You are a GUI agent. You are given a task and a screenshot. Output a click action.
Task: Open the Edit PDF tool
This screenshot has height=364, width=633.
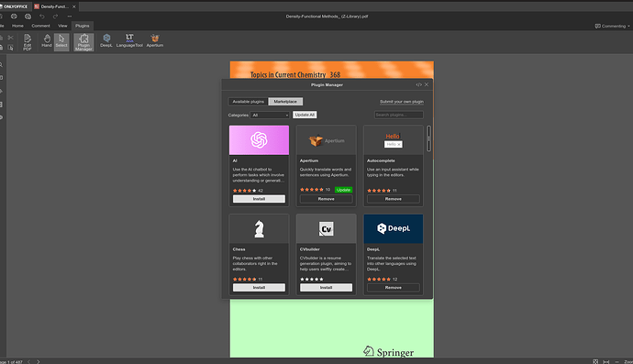pos(27,42)
